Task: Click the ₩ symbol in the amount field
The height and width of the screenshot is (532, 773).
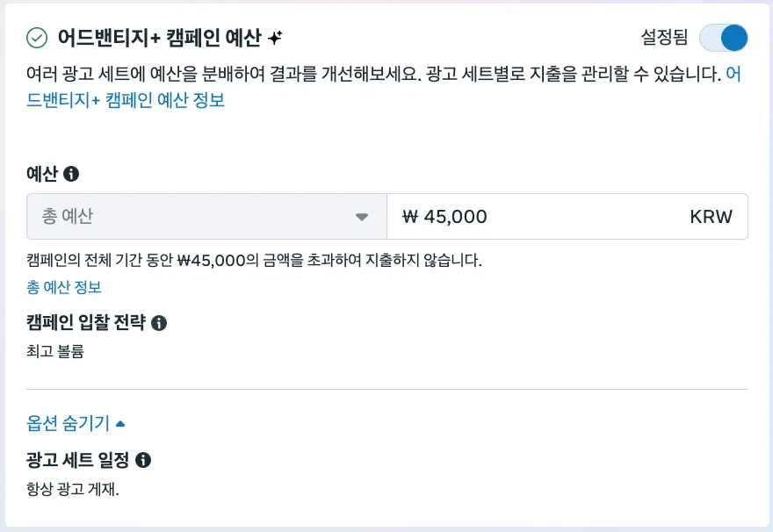Action: 409,217
